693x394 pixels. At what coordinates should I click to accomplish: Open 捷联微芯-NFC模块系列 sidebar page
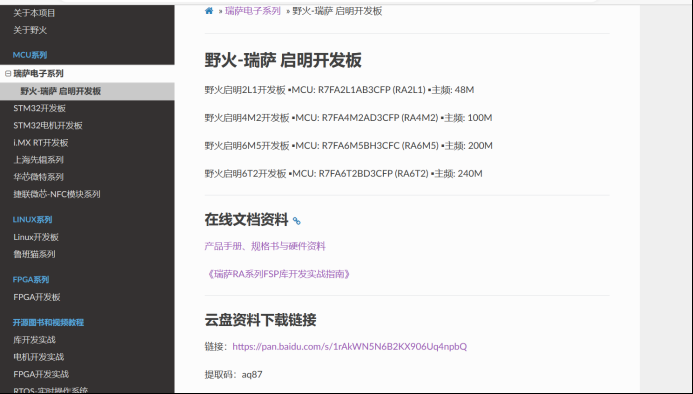click(57, 194)
